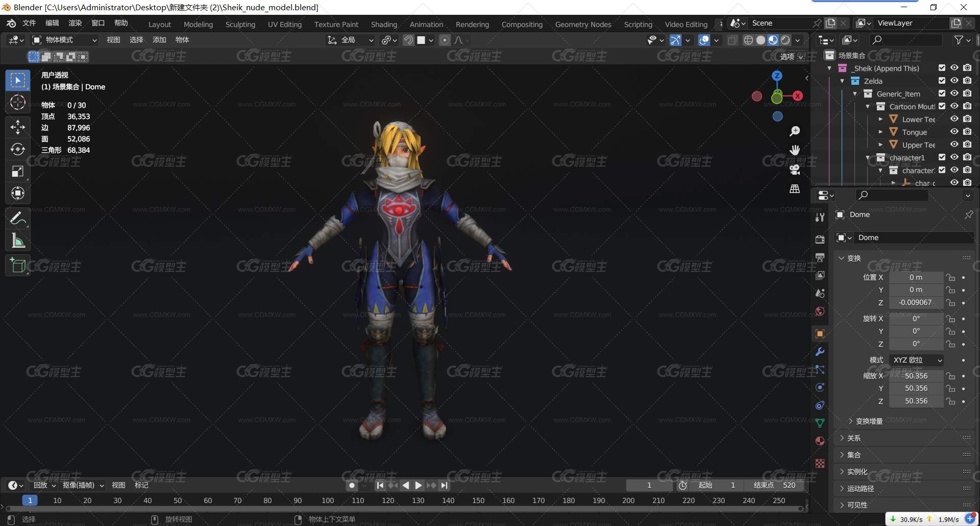Collapse the Zelda collection in the outliner
The image size is (980, 526).
[842, 81]
